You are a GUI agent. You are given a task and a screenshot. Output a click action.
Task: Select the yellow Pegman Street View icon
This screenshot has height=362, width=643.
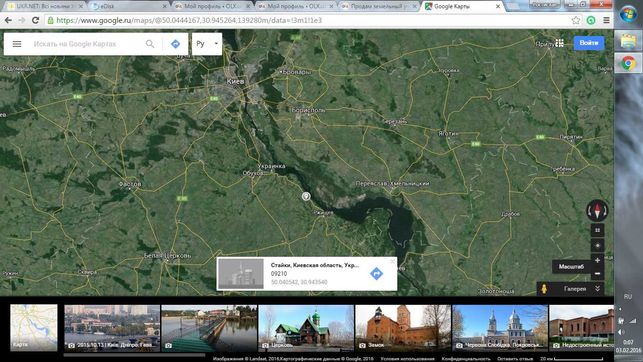pyautogui.click(x=544, y=289)
